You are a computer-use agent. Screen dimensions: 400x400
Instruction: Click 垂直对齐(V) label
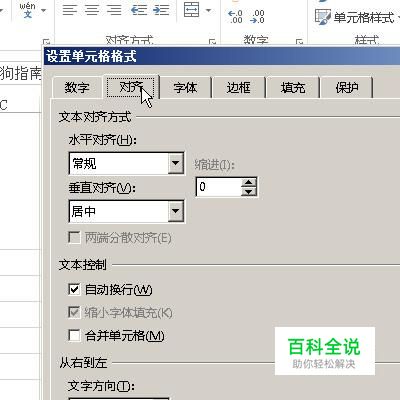pos(102,188)
